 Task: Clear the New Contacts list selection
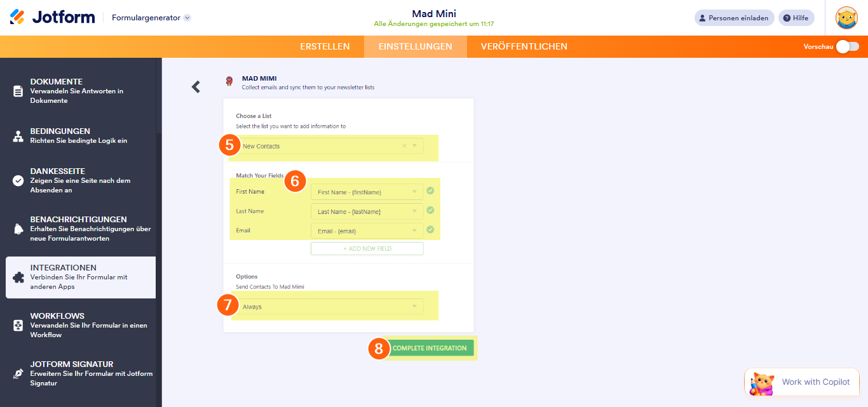(x=404, y=145)
